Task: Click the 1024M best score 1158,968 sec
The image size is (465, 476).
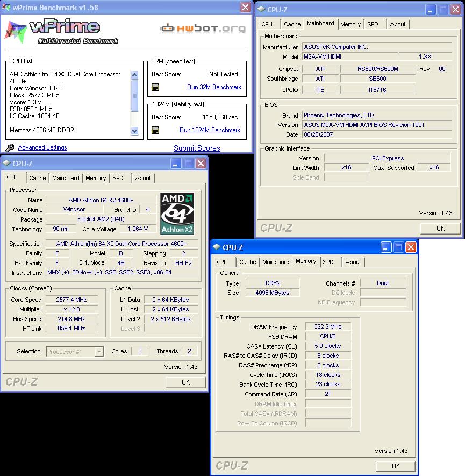Action: pyautogui.click(x=220, y=117)
